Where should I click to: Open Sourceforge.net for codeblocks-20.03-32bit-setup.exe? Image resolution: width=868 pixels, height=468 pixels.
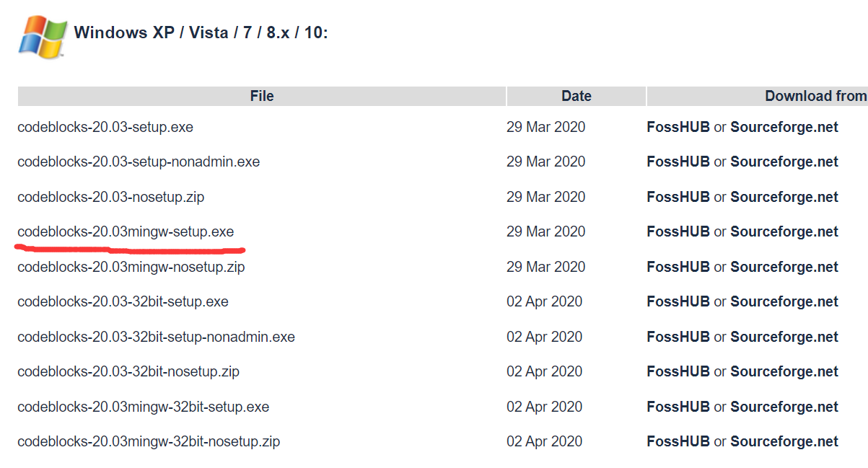pos(784,301)
